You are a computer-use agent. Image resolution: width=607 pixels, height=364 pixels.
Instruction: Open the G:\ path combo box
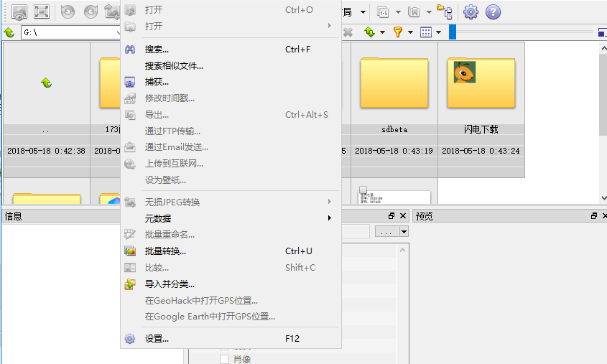point(71,32)
